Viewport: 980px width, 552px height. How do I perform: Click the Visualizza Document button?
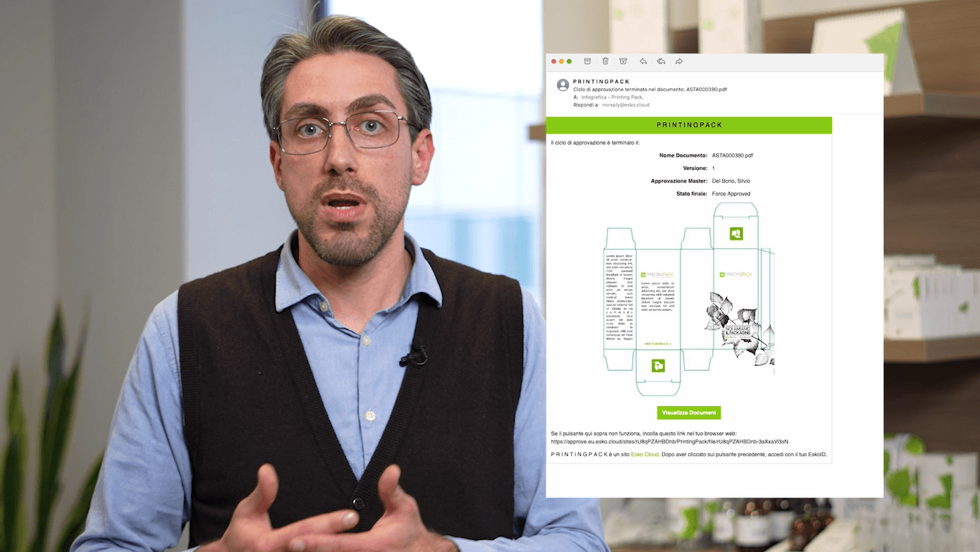tap(689, 412)
